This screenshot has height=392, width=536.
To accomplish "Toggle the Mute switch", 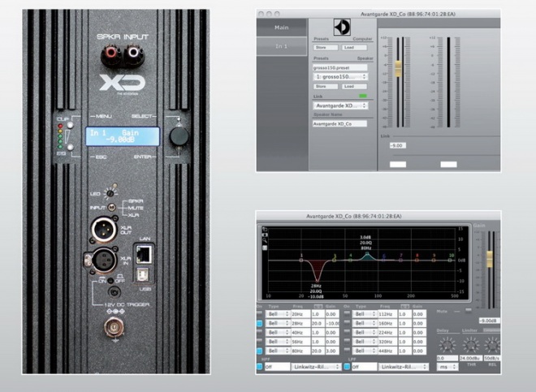I will pyautogui.click(x=468, y=311).
